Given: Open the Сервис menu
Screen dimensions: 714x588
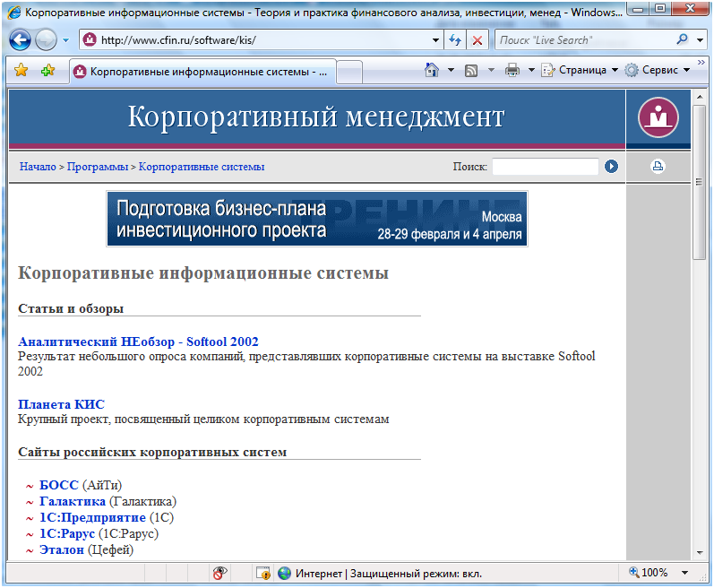Looking at the screenshot, I should tap(658, 70).
